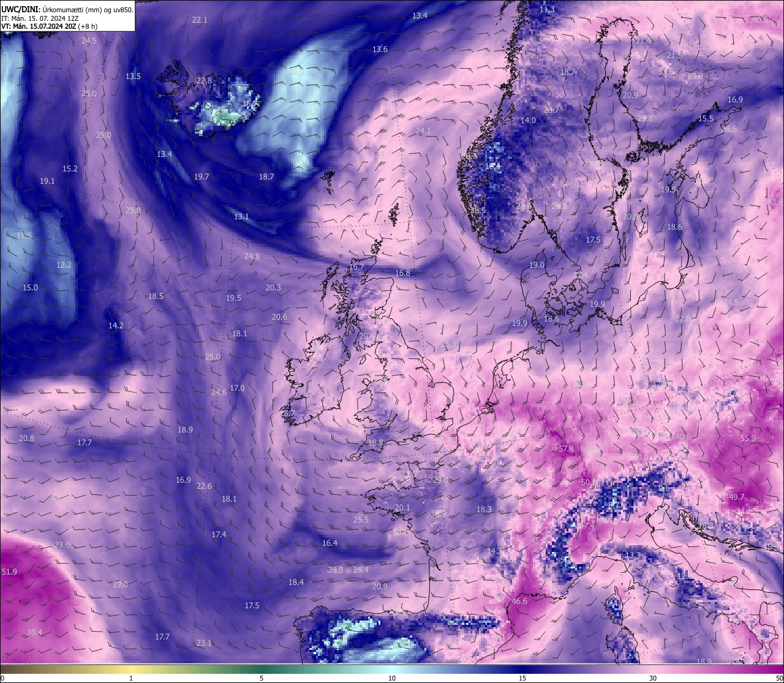Select the 25.5 value on the map
The image size is (784, 683).
click(361, 519)
